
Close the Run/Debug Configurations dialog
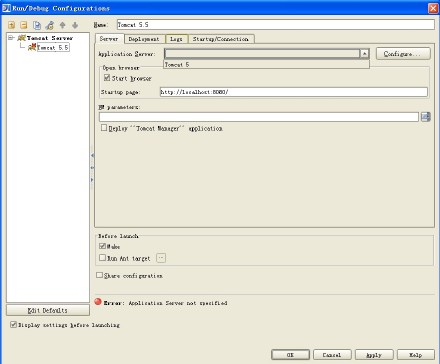coord(433,8)
